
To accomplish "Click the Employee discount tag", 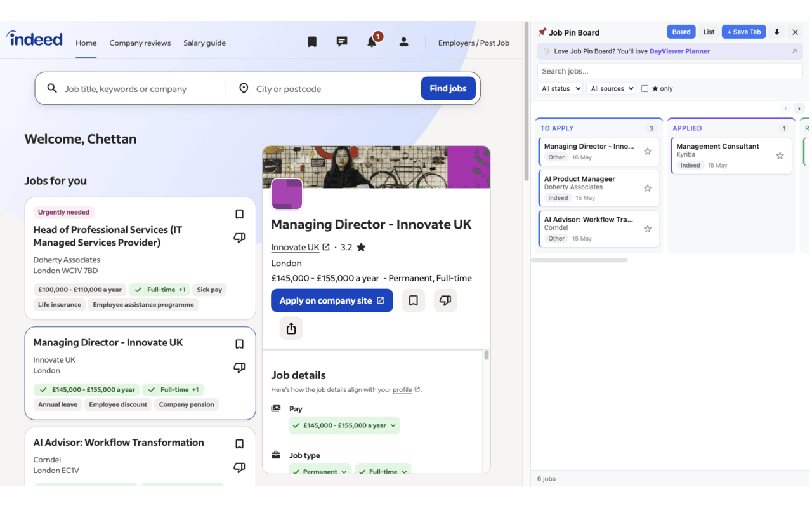I will (118, 404).
